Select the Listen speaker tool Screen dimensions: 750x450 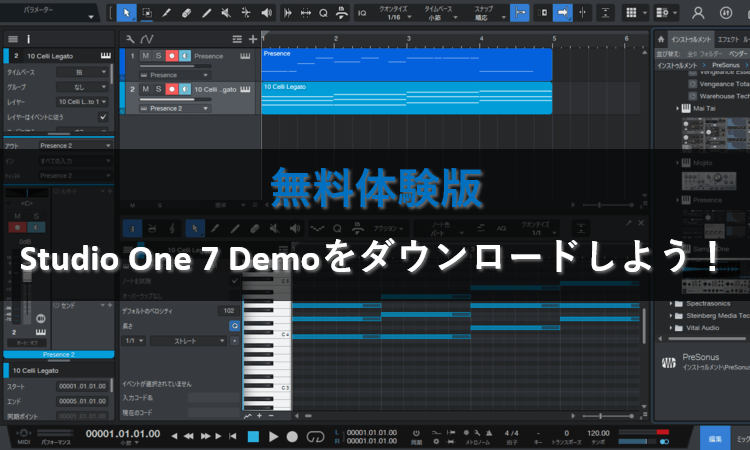pos(266,13)
